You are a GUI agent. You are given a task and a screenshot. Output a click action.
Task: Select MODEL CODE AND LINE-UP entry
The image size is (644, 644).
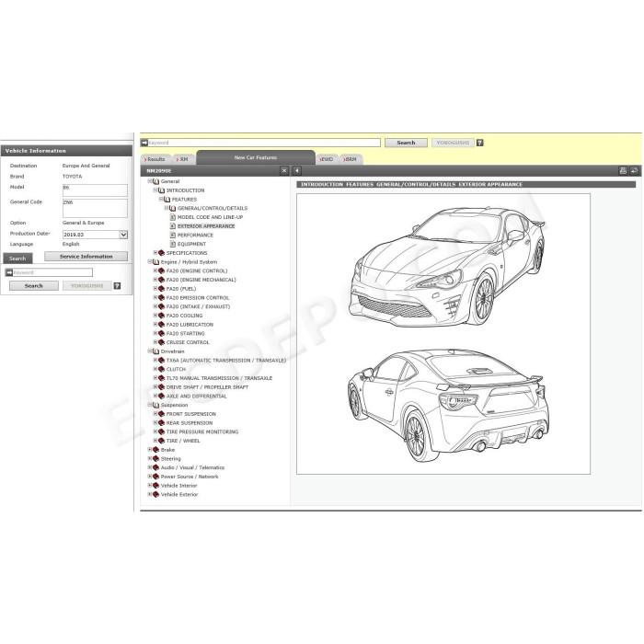pos(210,217)
